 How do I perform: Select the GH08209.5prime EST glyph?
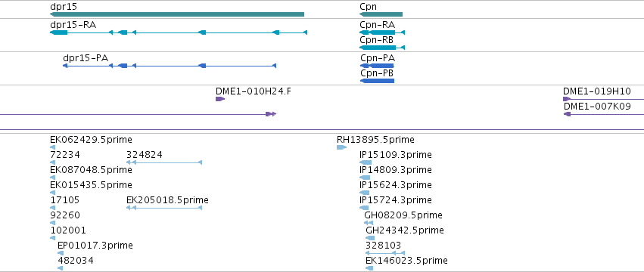coord(369,223)
